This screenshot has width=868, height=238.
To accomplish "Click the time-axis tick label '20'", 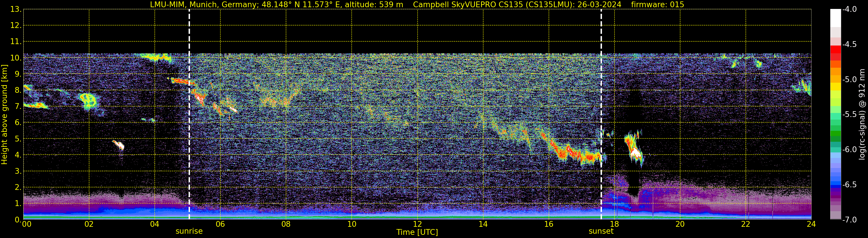I will tap(680, 224).
